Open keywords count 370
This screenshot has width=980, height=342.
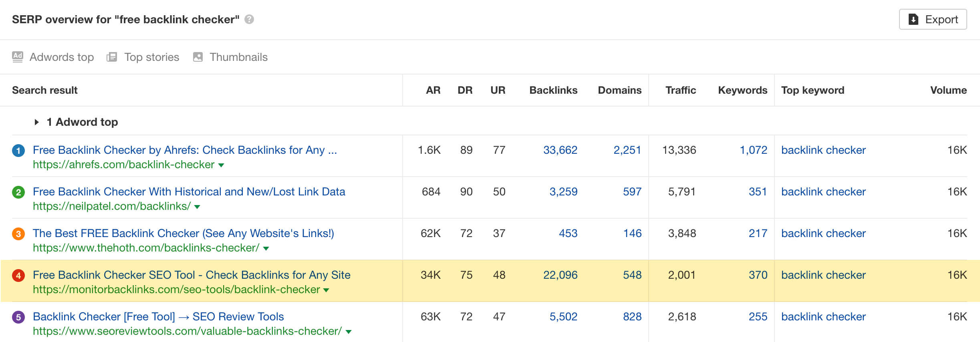click(x=758, y=275)
